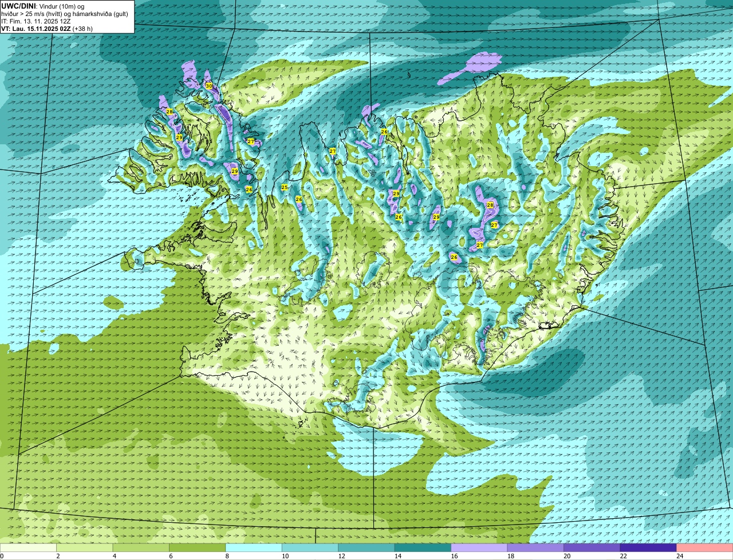733x560 pixels.
Task: Select the "IT: Fim. 13. 11. 2025 12Z" line
Action: tap(36, 21)
